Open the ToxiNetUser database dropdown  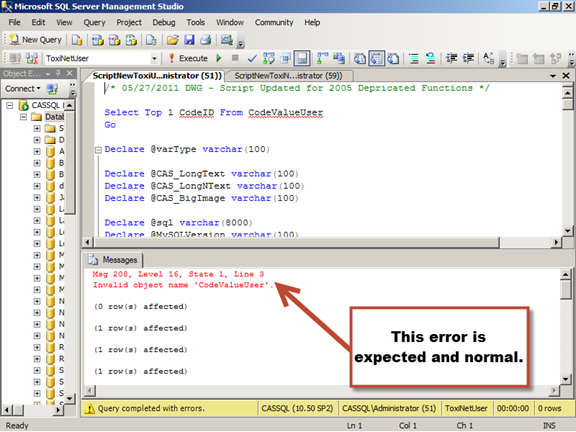154,58
